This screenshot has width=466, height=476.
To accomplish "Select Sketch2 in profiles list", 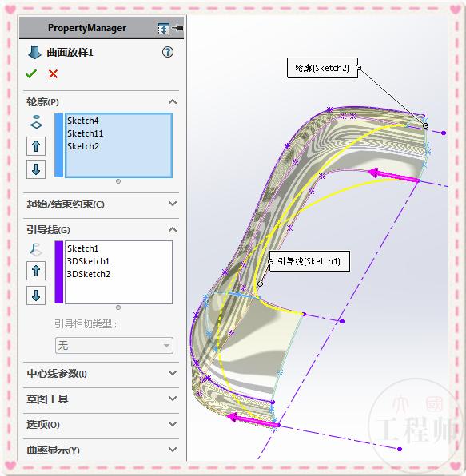I will tap(83, 146).
